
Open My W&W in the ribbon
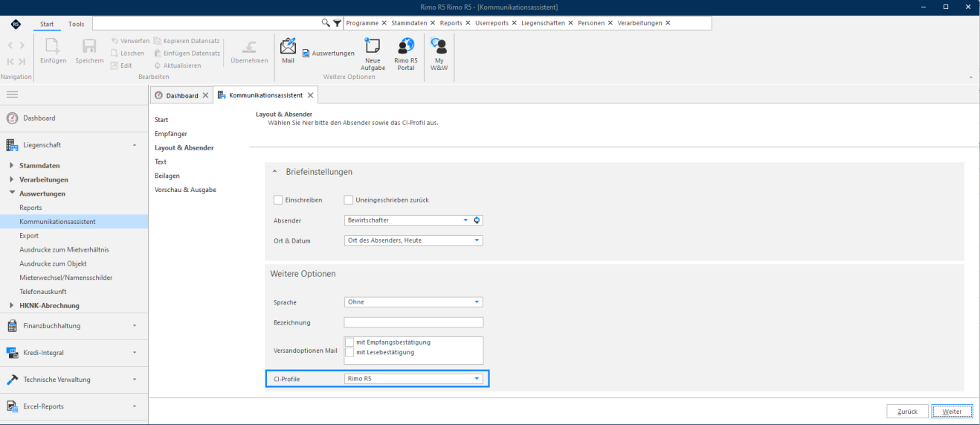[439, 54]
